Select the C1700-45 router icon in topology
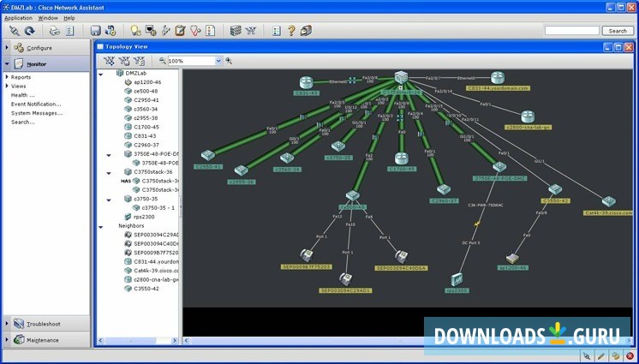Viewport: 639px width, 364px height. (x=402, y=158)
